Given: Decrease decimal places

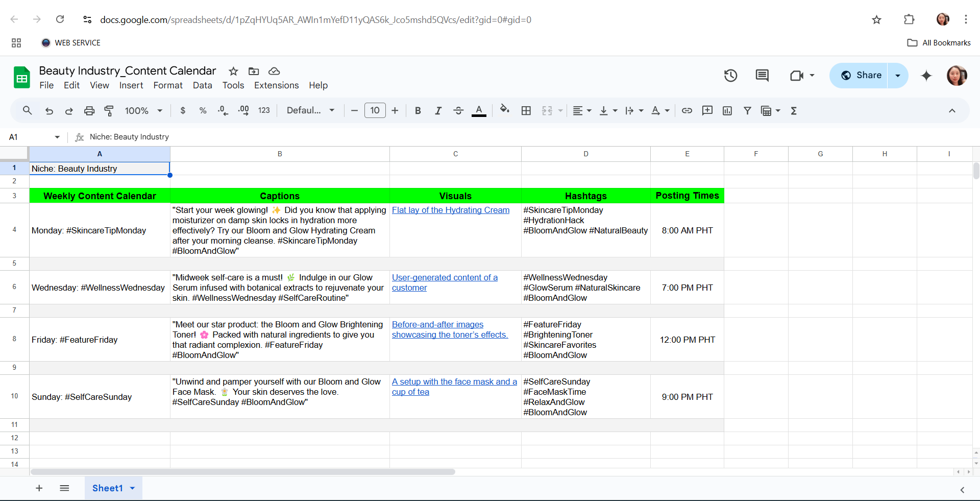Looking at the screenshot, I should pyautogui.click(x=223, y=110).
